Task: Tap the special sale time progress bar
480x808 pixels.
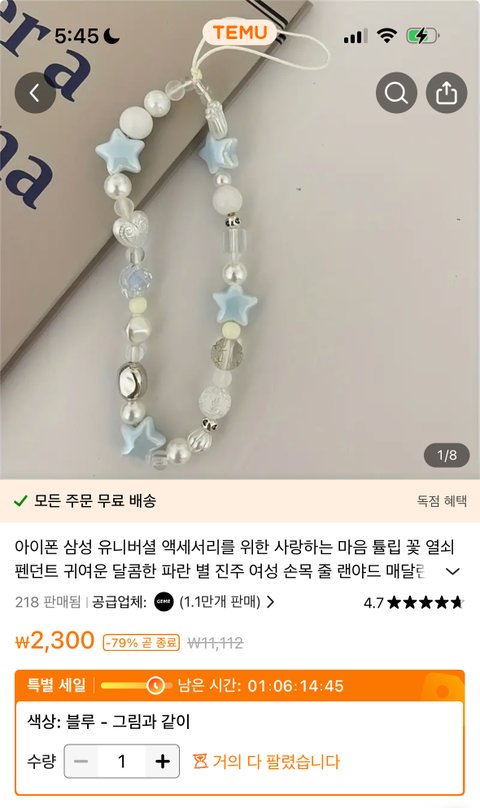Action: [136, 685]
